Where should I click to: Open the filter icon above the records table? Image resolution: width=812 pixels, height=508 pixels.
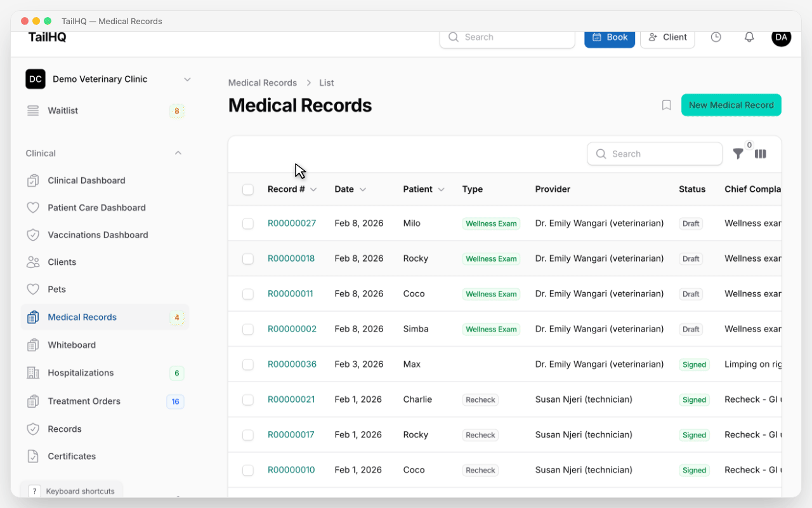point(737,154)
